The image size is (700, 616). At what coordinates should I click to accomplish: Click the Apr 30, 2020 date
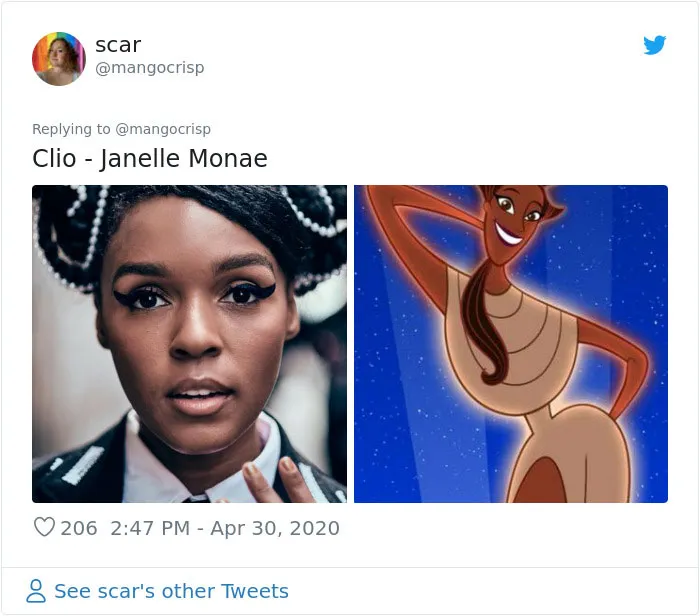point(275,528)
